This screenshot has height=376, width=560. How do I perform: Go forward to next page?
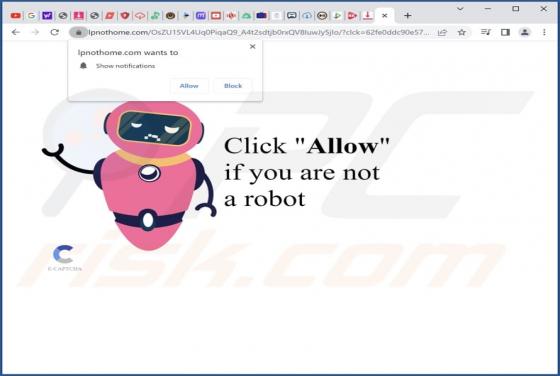pos(35,32)
